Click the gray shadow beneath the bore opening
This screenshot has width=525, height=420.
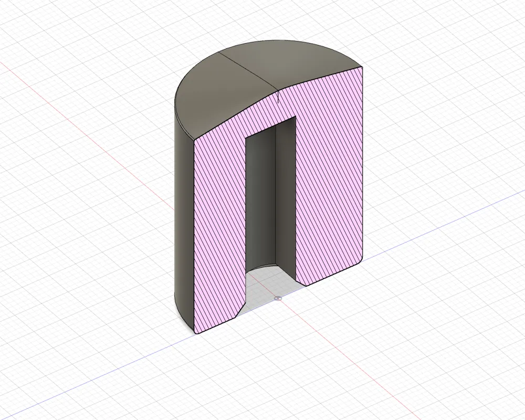coord(268,288)
